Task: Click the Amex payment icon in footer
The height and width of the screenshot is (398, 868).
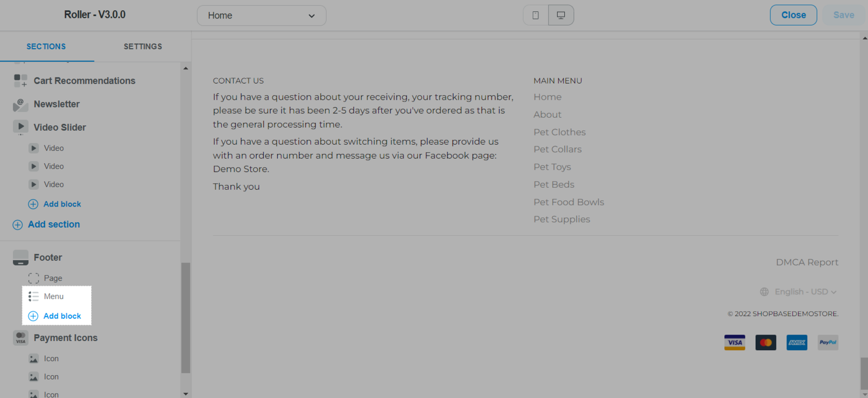Action: (797, 343)
